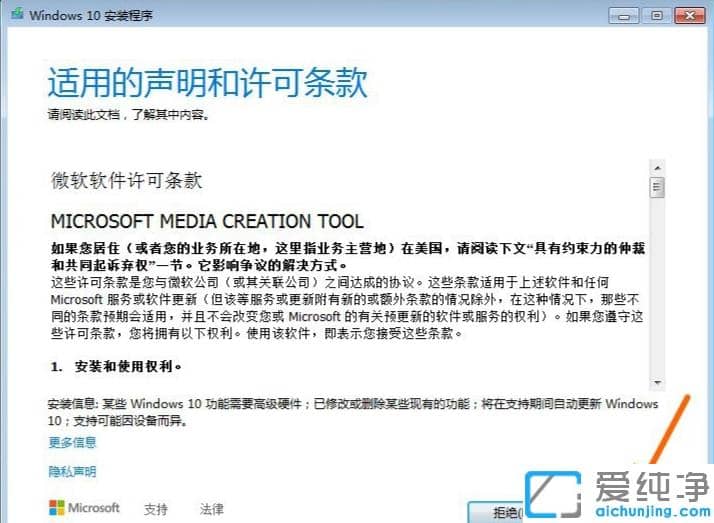Click the Windows 10 setup title bar icon
The image size is (714, 523).
click(17, 14)
